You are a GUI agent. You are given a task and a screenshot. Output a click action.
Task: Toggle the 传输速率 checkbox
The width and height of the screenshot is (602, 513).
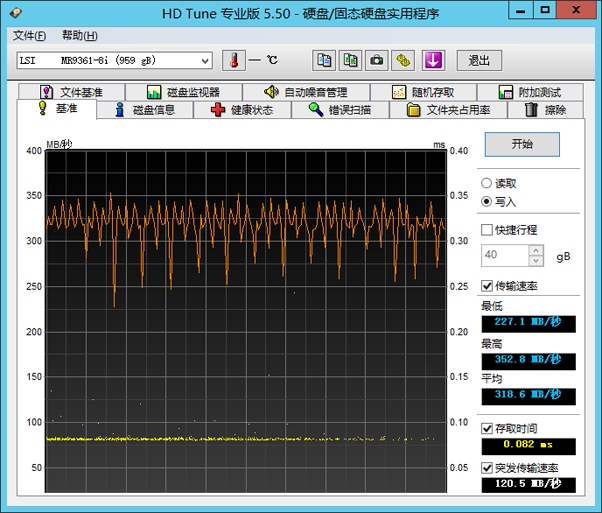pos(486,286)
